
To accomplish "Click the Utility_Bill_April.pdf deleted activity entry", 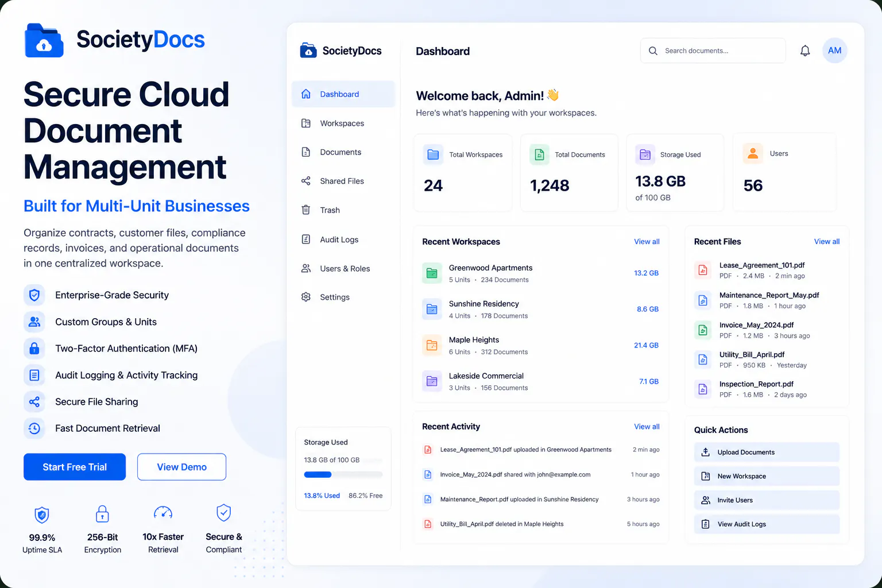I will [540, 524].
